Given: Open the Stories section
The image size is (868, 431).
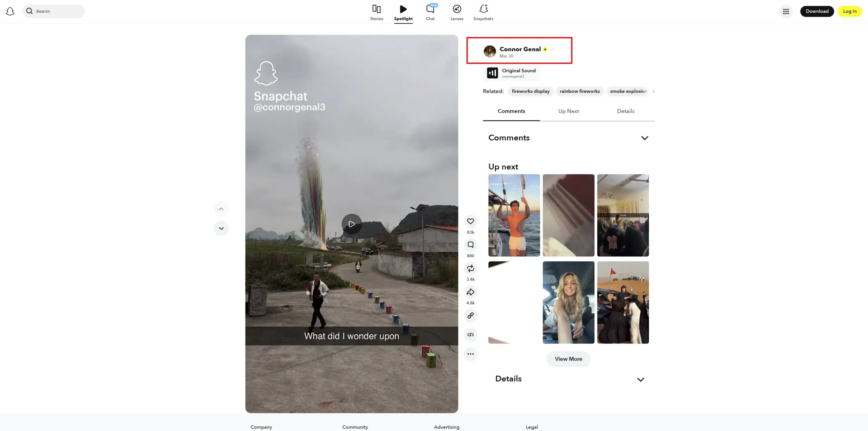Looking at the screenshot, I should click(376, 13).
